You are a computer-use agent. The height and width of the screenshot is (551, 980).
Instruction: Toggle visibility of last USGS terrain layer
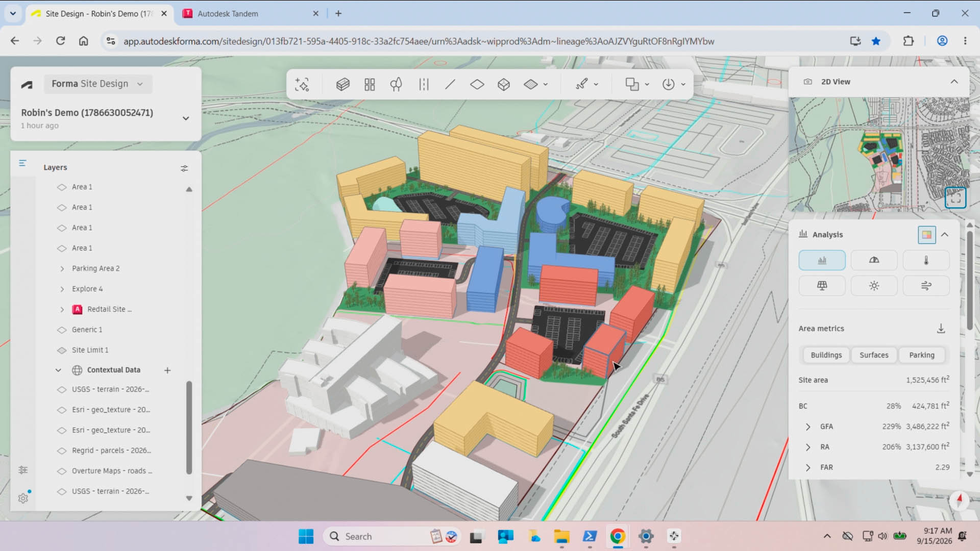coord(62,492)
